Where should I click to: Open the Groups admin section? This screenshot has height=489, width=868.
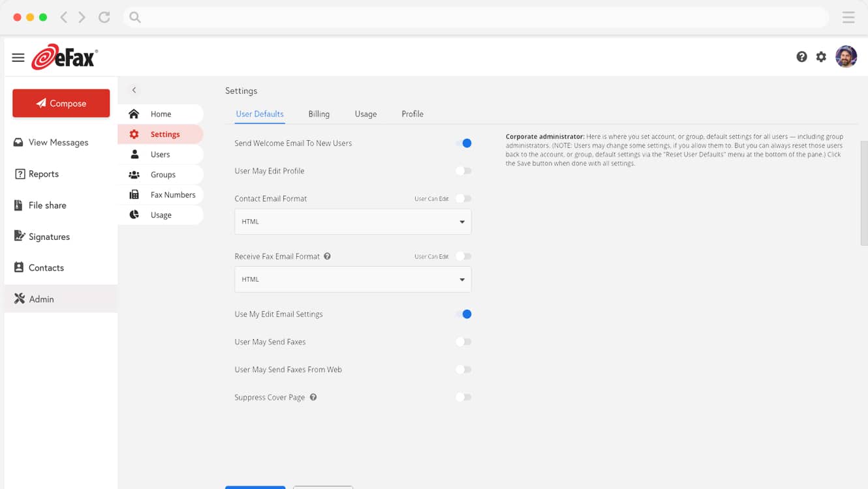(163, 174)
